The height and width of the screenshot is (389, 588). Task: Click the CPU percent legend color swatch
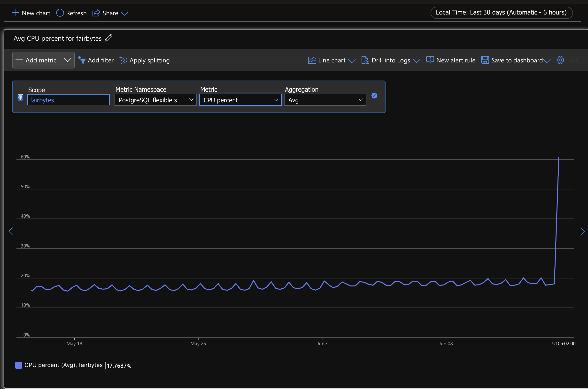(19, 365)
